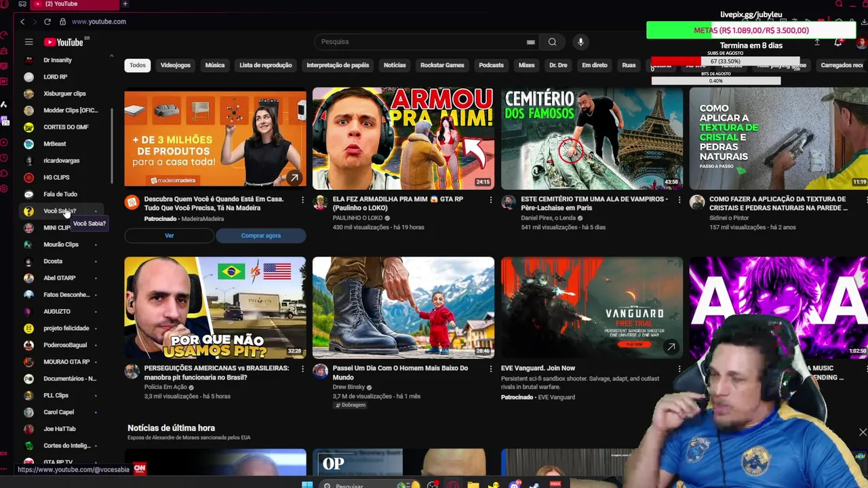Open the Opera icon in the taskbar
Image resolution: width=868 pixels, height=488 pixels.
click(x=452, y=484)
